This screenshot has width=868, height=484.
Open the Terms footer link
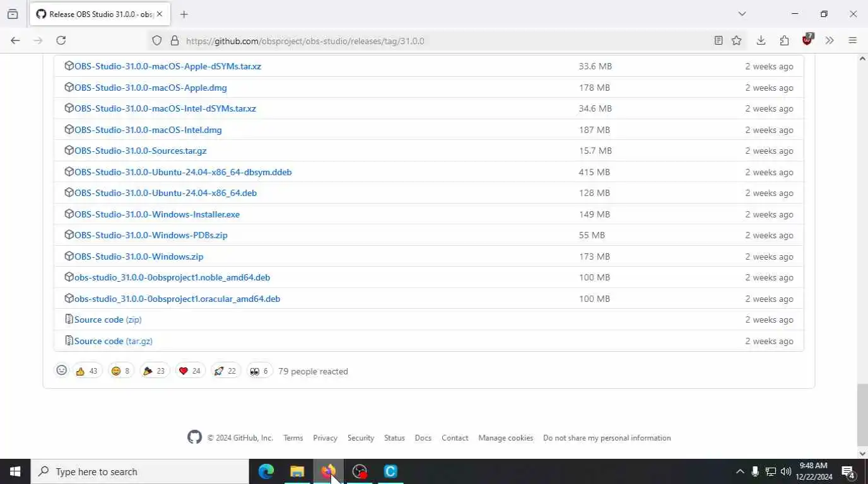click(x=293, y=438)
